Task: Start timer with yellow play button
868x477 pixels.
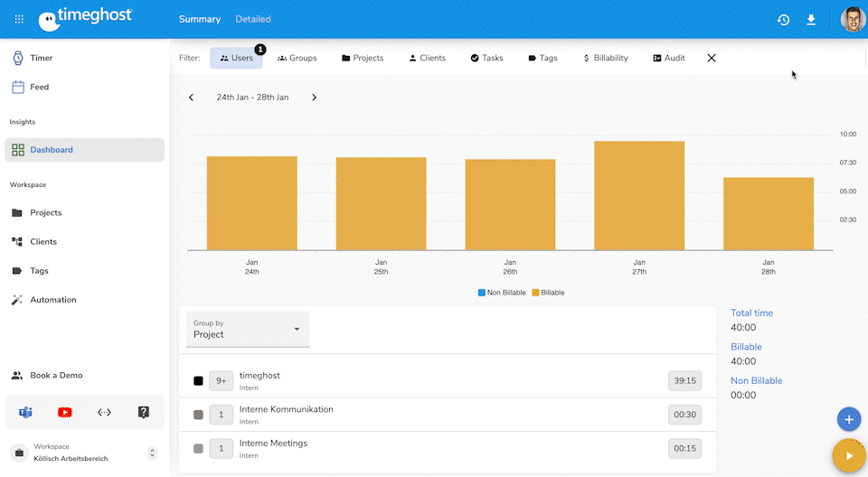Action: pyautogui.click(x=848, y=456)
